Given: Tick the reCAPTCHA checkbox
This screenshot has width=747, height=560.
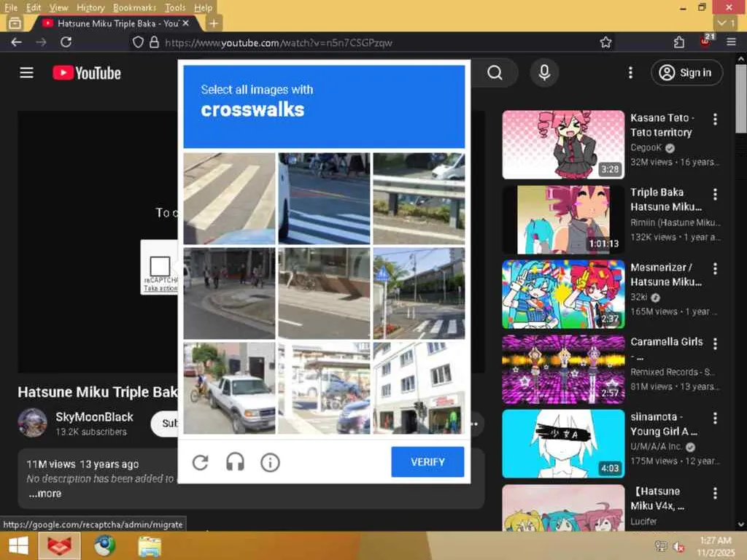Looking at the screenshot, I should coord(160,265).
